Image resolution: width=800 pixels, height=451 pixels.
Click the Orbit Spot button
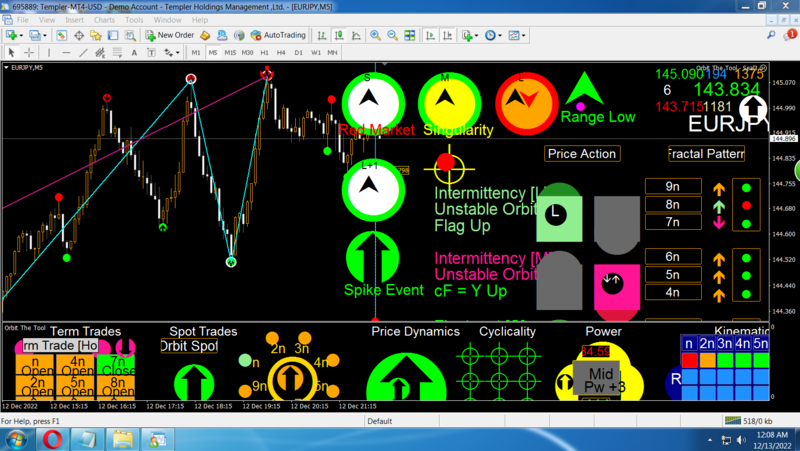click(189, 346)
